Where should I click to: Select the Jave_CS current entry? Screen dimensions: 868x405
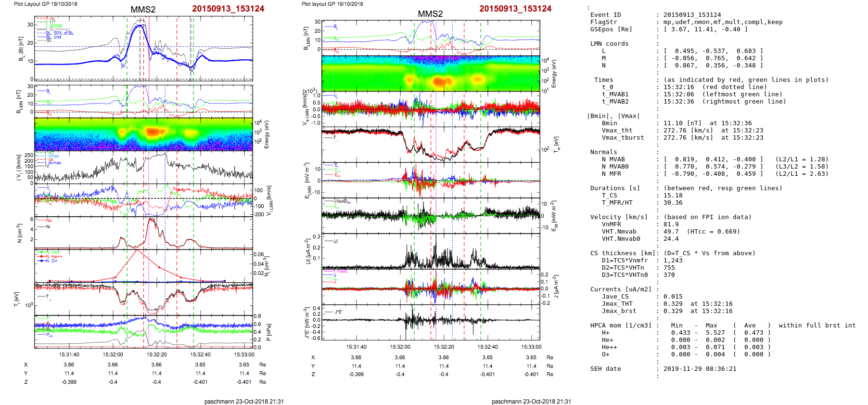pos(615,297)
